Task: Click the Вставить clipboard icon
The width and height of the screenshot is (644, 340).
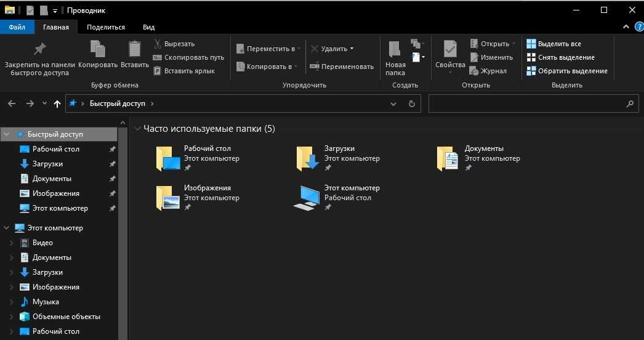Action: click(x=134, y=49)
